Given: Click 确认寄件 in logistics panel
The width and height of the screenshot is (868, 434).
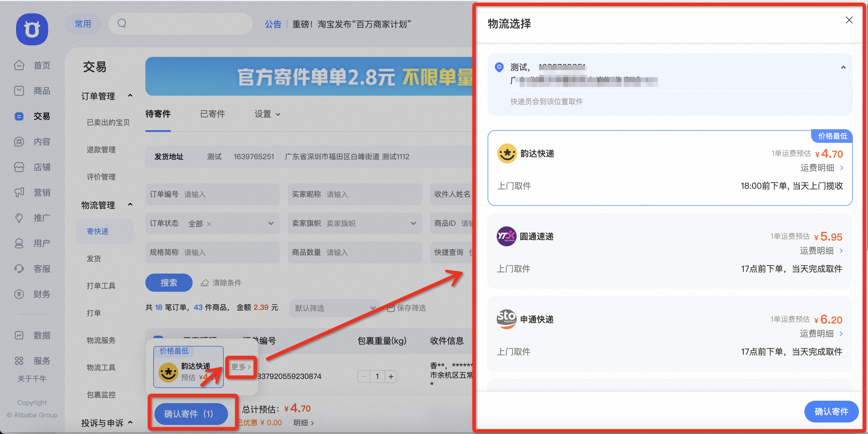Looking at the screenshot, I should click(831, 411).
